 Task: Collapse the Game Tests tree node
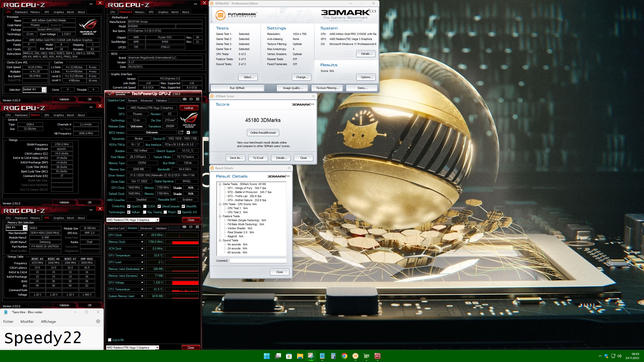(220, 184)
